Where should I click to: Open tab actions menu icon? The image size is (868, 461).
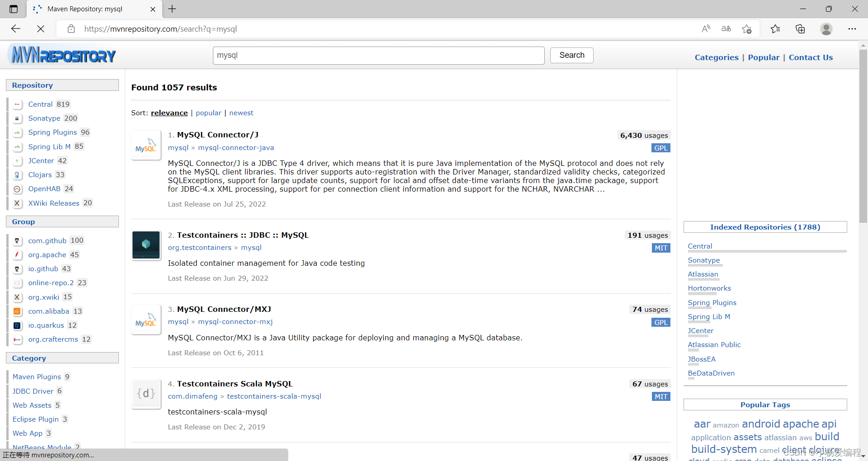click(14, 9)
